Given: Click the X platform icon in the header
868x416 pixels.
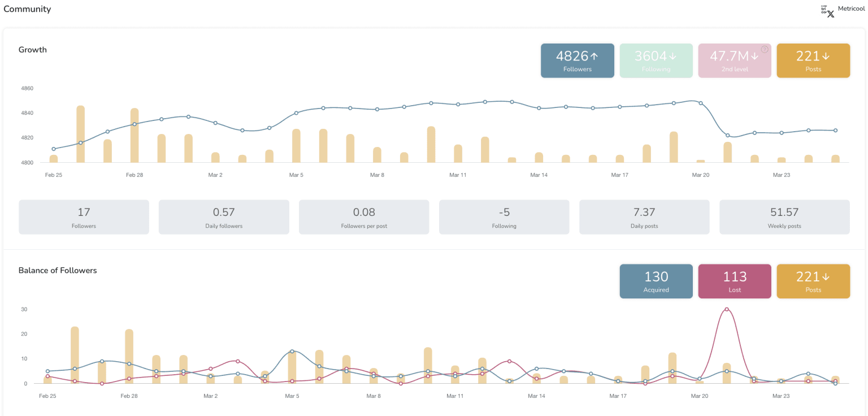Looking at the screenshot, I should tap(830, 13).
